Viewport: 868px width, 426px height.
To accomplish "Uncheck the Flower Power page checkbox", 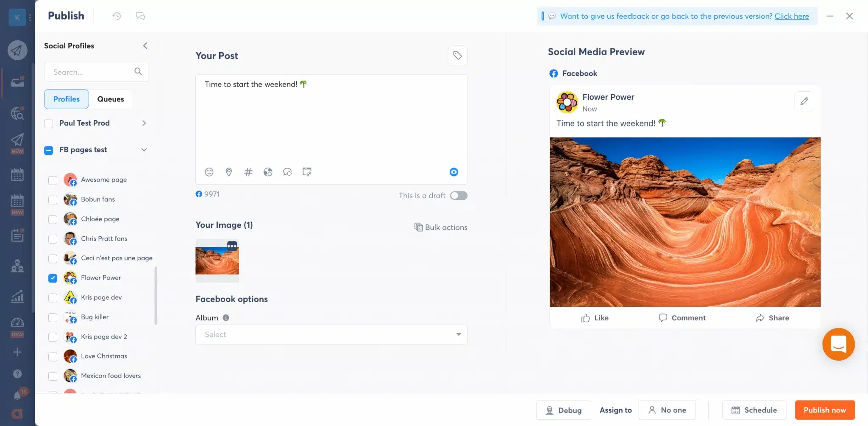I will click(x=53, y=277).
